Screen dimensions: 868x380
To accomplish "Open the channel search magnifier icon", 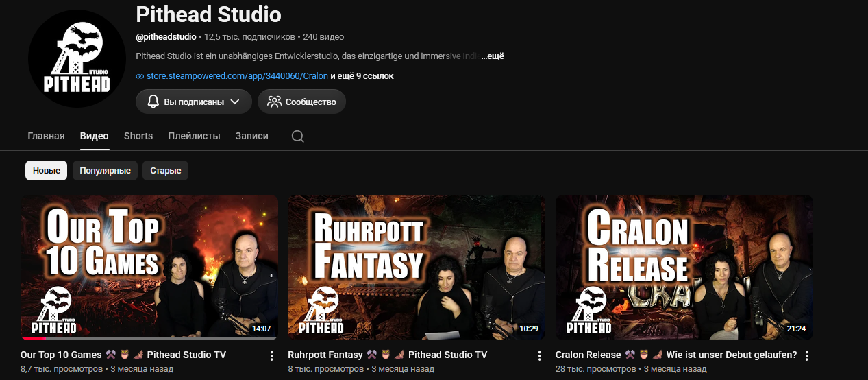I will [x=297, y=136].
